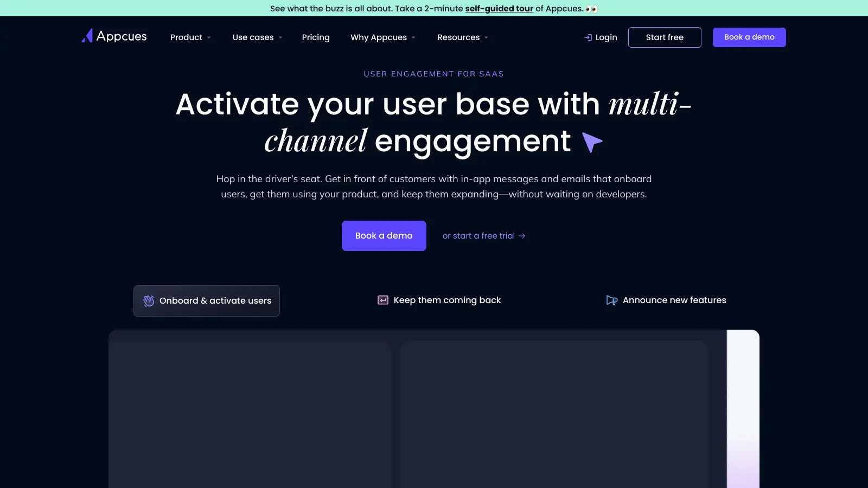Click the eyes emoji in the top banner
Viewport: 868px width, 488px height.
tap(592, 8)
